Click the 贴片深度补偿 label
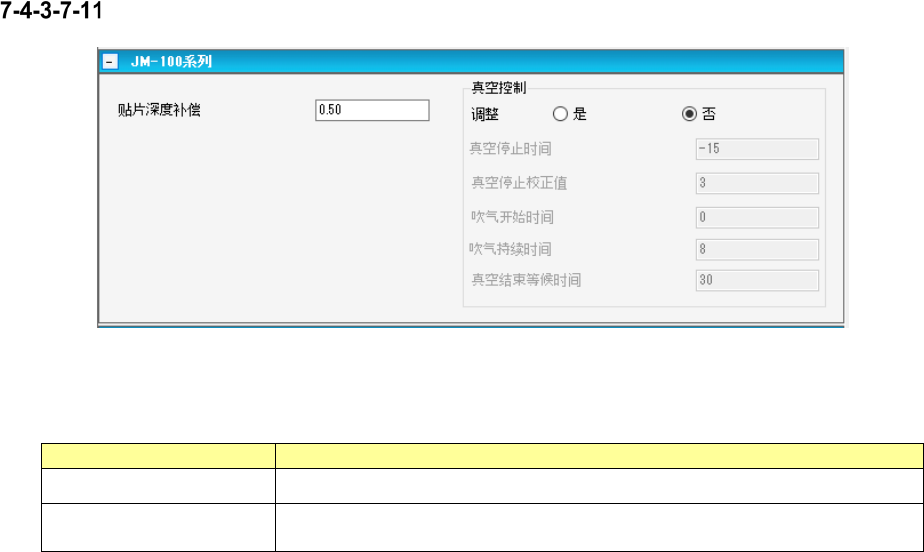Screen dimensions: 924x552 [159, 110]
